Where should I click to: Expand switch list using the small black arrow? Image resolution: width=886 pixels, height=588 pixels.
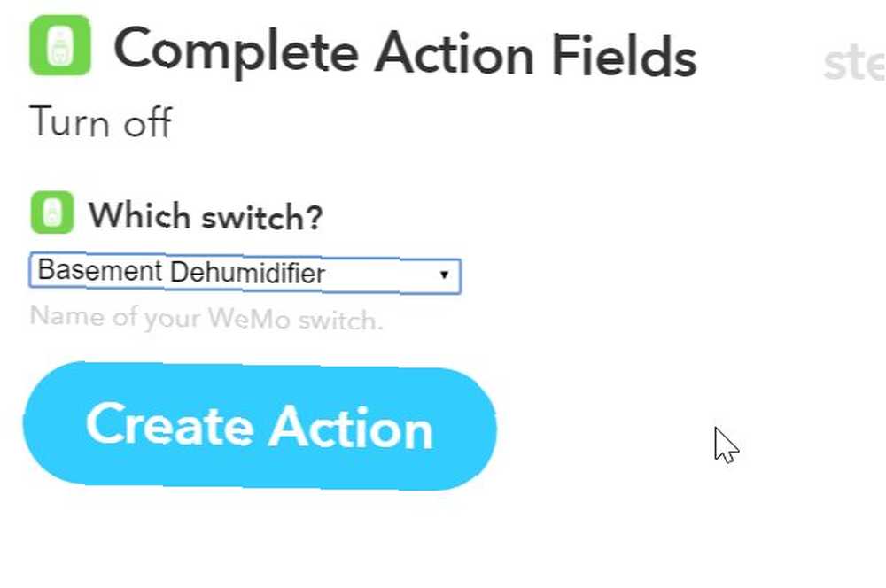(x=444, y=275)
